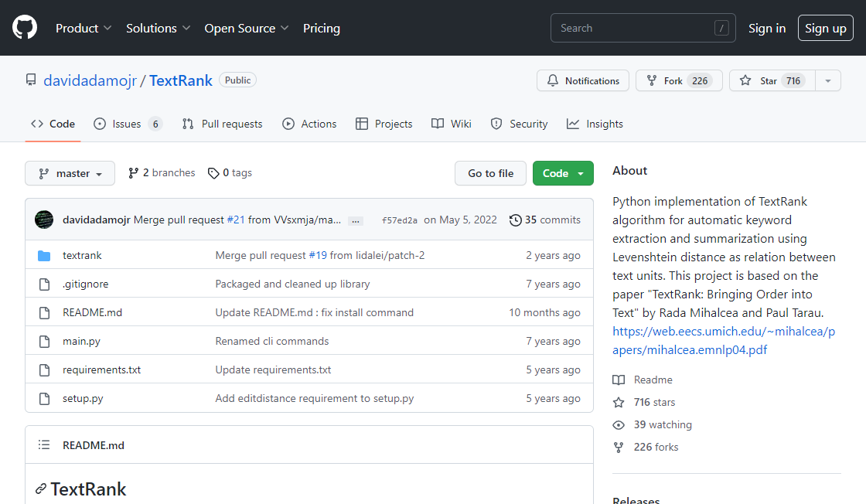Switch to the Issues tab
This screenshot has height=504, width=866.
tap(127, 124)
